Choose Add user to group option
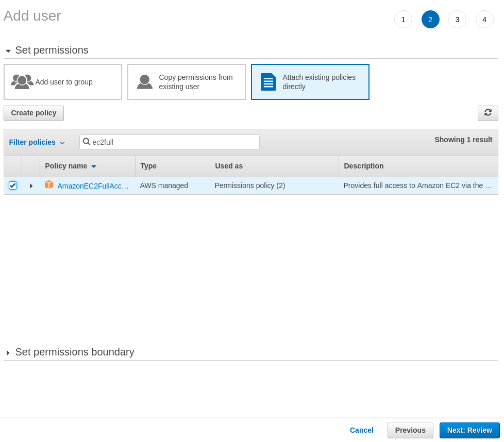The width and height of the screenshot is (504, 442). (x=63, y=82)
